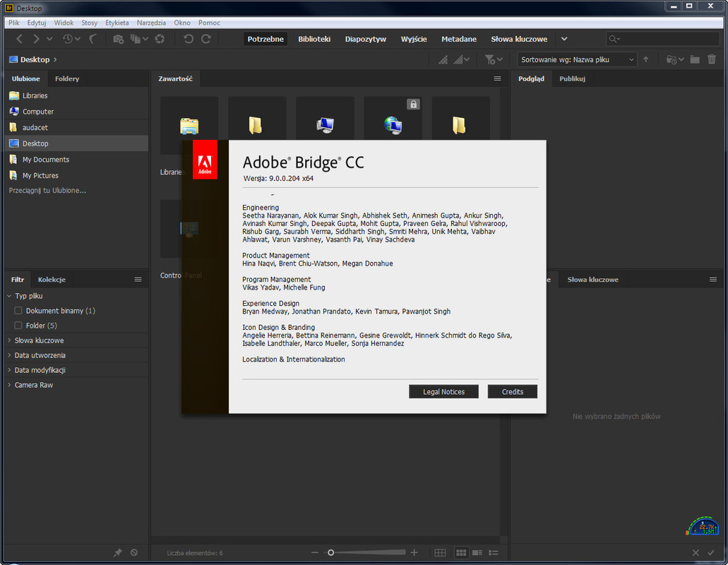Expand Słowa kluczowe filter section
Viewport: 728px width, 565px height.
[9, 340]
